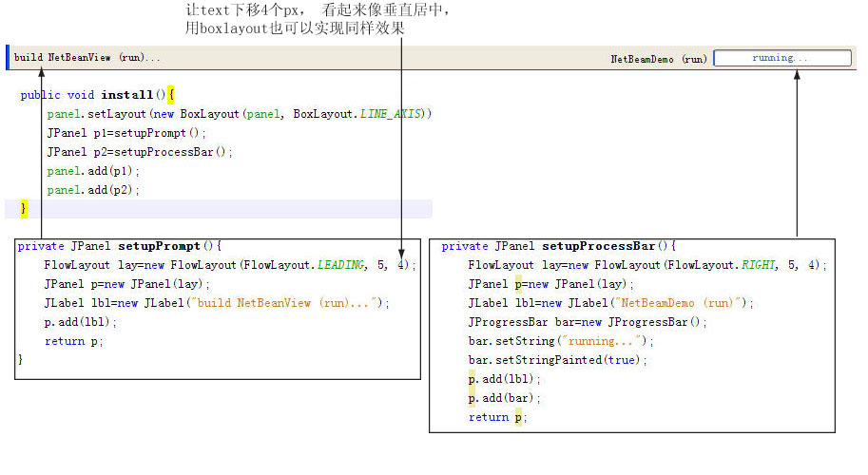Click 'JPanel p=new JPanel(lay);' in setupProcessBar
The image size is (868, 475).
pos(550,284)
